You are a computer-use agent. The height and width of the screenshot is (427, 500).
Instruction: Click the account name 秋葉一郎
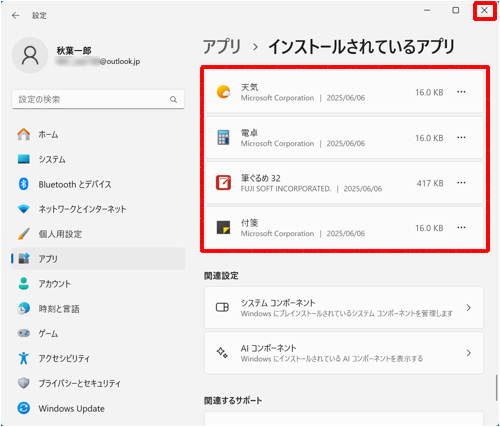[74, 51]
